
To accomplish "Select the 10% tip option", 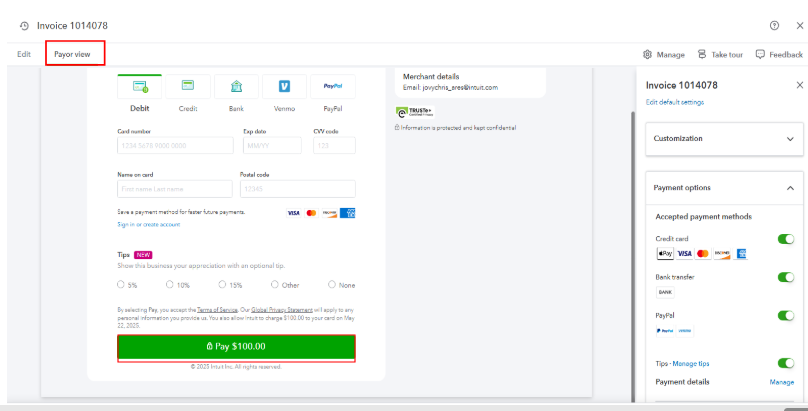I will 170,284.
